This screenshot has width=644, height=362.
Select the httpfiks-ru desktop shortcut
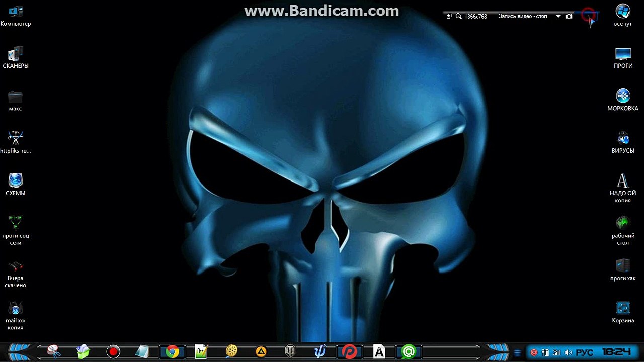(16, 143)
